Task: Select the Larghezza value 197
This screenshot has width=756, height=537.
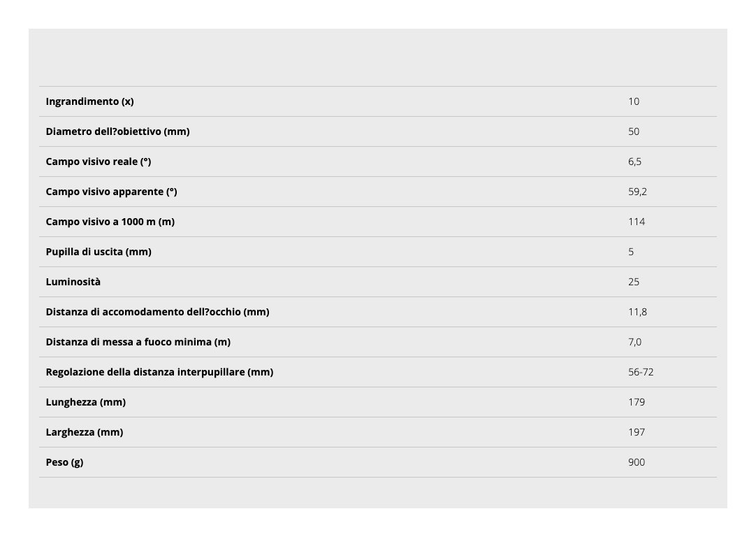Action: pos(637,432)
